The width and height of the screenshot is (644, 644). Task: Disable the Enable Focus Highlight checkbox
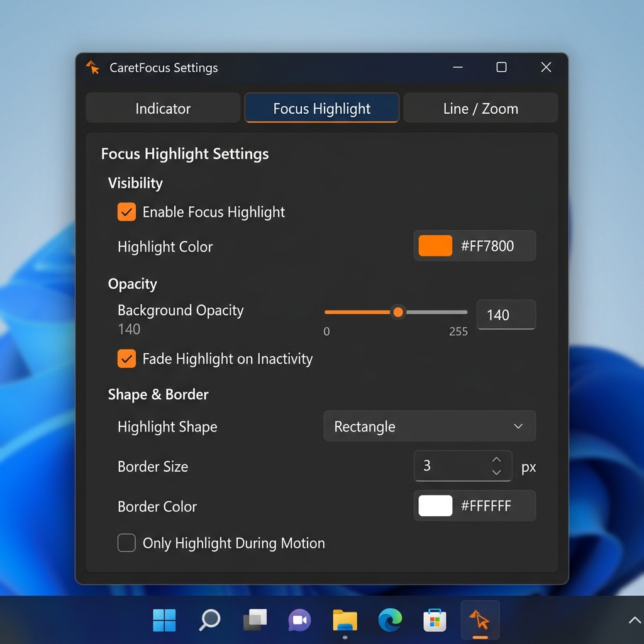[126, 212]
